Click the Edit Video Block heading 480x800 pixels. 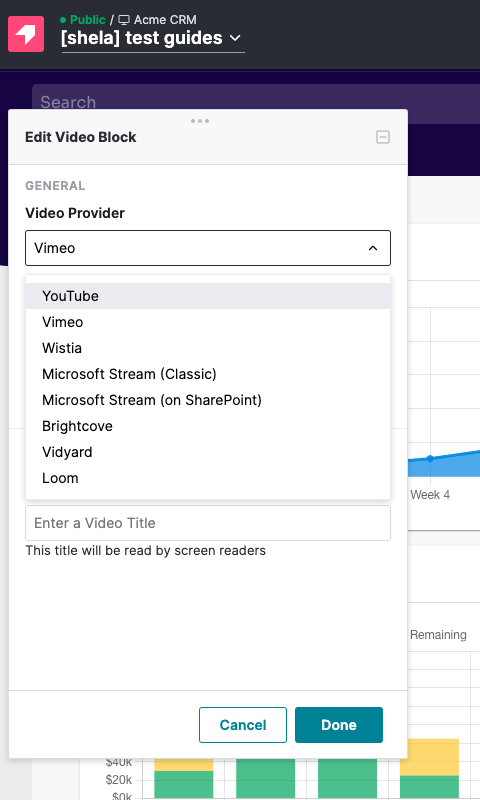click(x=81, y=137)
